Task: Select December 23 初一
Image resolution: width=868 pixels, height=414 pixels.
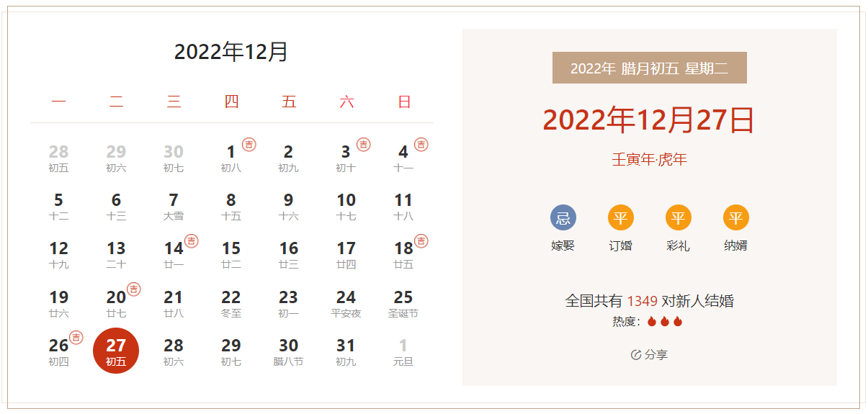Action: [289, 304]
